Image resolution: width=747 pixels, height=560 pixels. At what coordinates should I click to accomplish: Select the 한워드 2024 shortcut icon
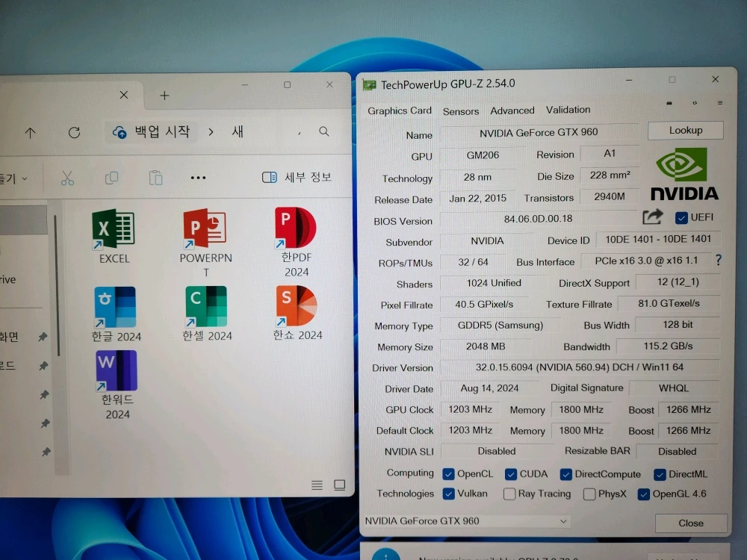(117, 370)
